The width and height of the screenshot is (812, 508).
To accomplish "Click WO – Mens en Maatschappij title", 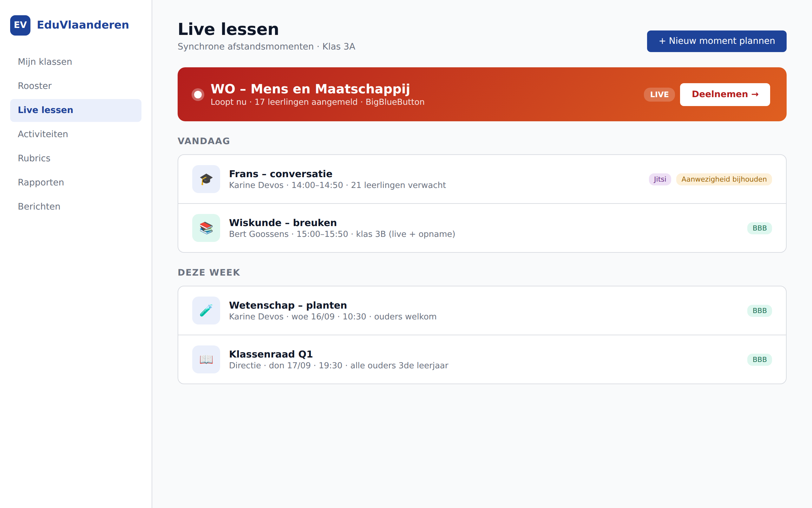I will coord(310,89).
